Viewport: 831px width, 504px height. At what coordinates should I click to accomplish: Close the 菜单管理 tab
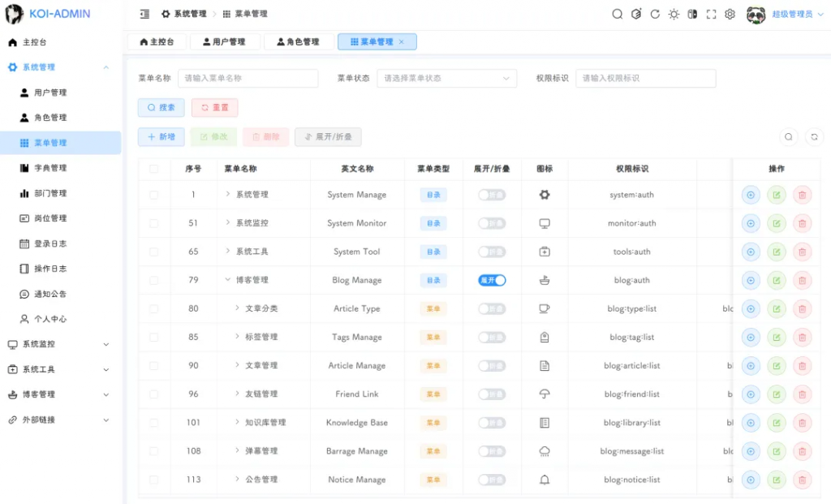click(x=401, y=42)
